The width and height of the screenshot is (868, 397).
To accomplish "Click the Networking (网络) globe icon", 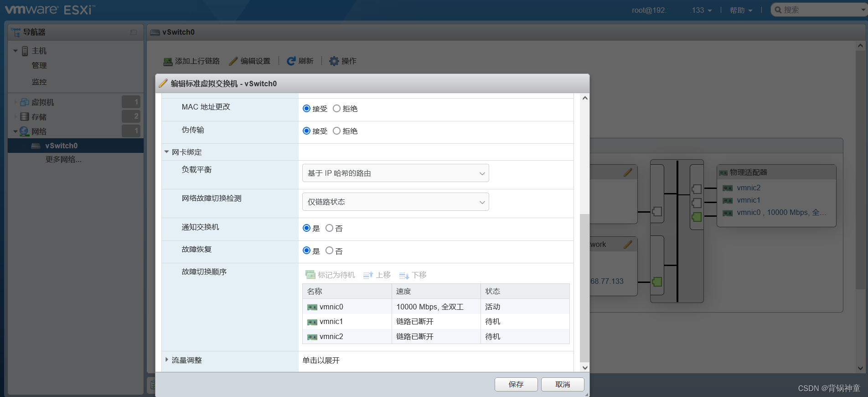I will (24, 131).
